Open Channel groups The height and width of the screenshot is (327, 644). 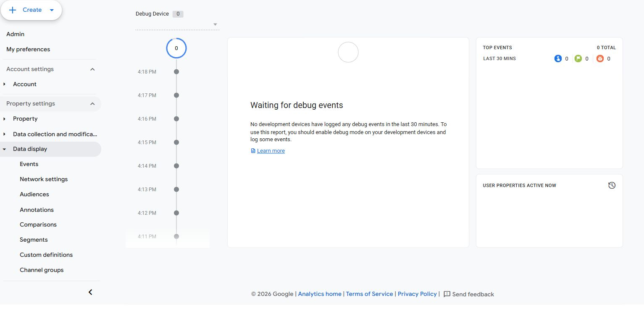(42, 270)
